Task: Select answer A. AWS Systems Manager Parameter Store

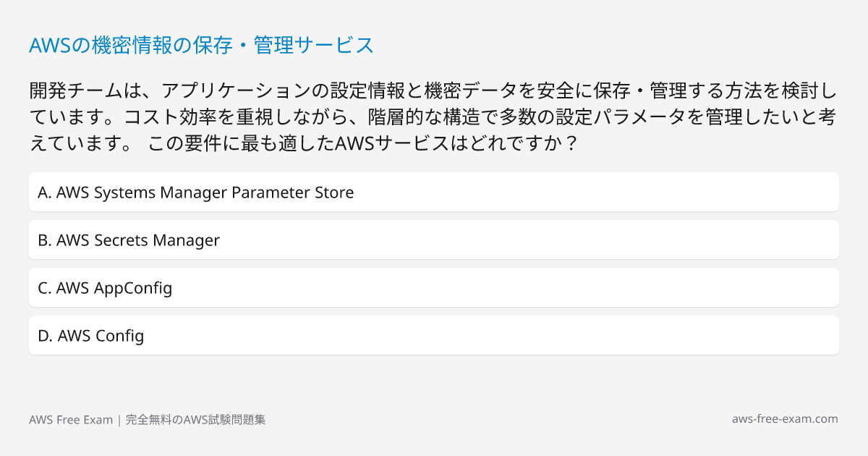Action: 434,192
